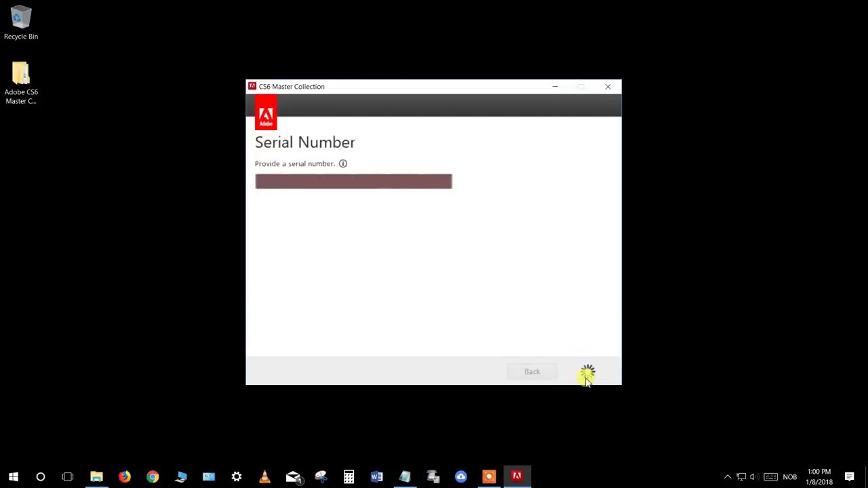This screenshot has width=868, height=488.
Task: Launch Firefox from the taskbar
Action: tap(125, 476)
